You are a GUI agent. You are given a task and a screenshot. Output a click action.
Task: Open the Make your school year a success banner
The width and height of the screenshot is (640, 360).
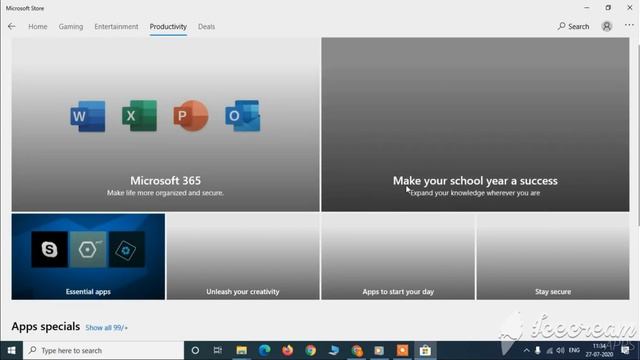click(475, 124)
